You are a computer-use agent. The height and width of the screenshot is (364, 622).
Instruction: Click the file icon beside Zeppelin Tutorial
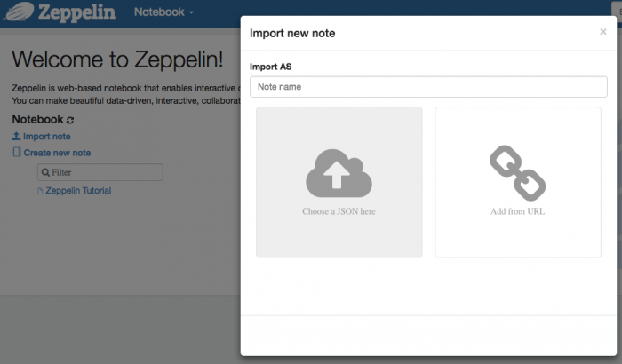[x=40, y=191]
